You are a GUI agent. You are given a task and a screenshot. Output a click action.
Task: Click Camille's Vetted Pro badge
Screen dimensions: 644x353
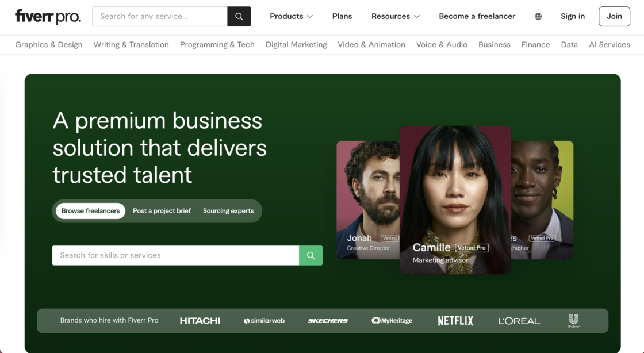click(x=471, y=248)
